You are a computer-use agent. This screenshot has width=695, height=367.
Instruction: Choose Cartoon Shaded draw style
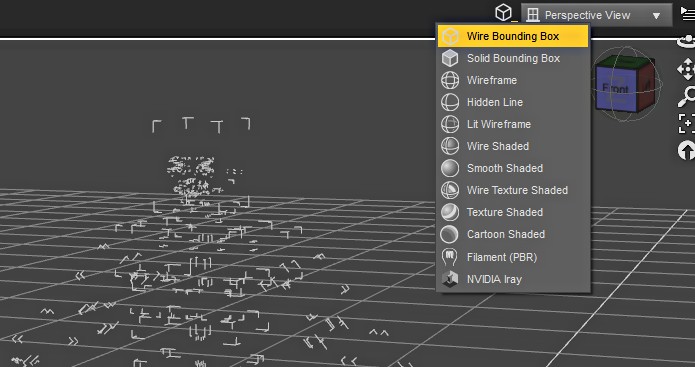[513, 234]
